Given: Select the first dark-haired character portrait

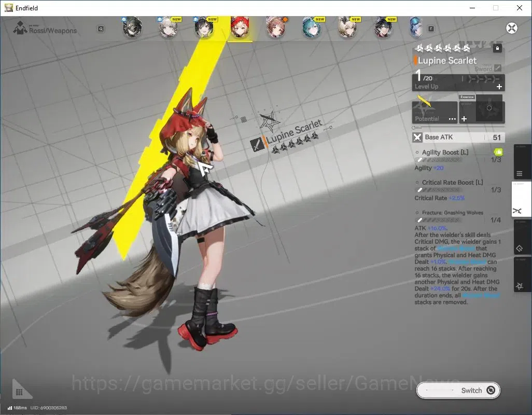Looking at the screenshot, I should point(132,27).
